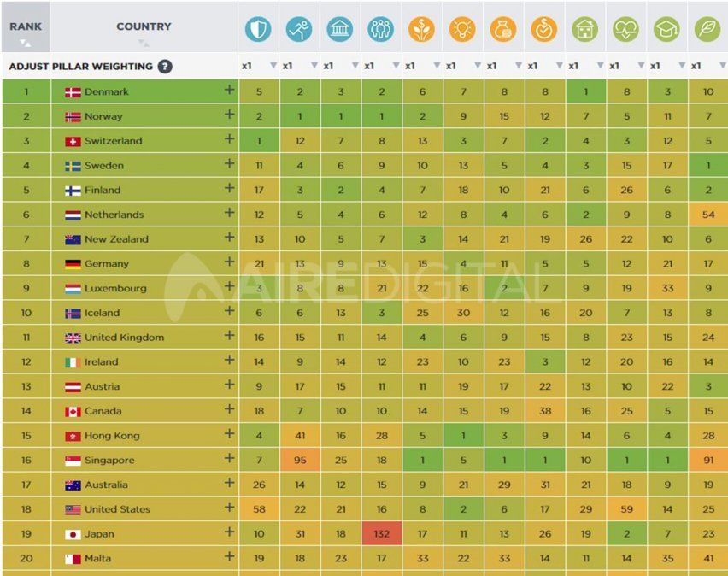The height and width of the screenshot is (576, 728).
Task: Click the group-of-people social capital icon
Action: (x=381, y=27)
